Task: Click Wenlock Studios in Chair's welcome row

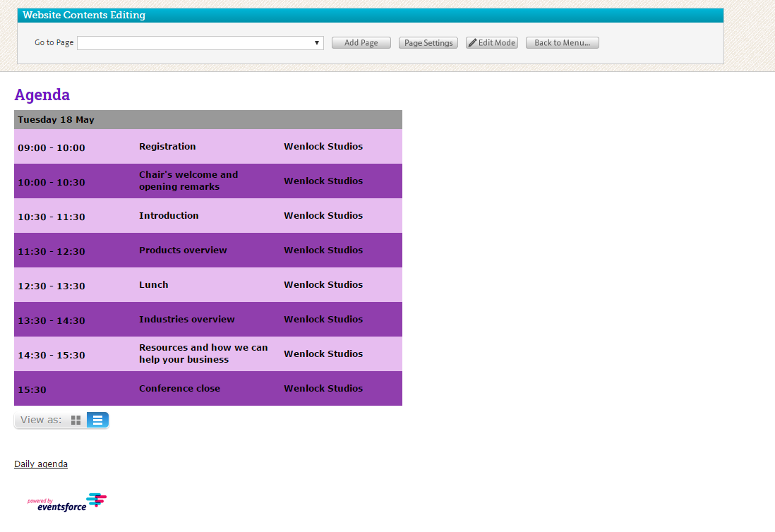Action: pos(323,181)
